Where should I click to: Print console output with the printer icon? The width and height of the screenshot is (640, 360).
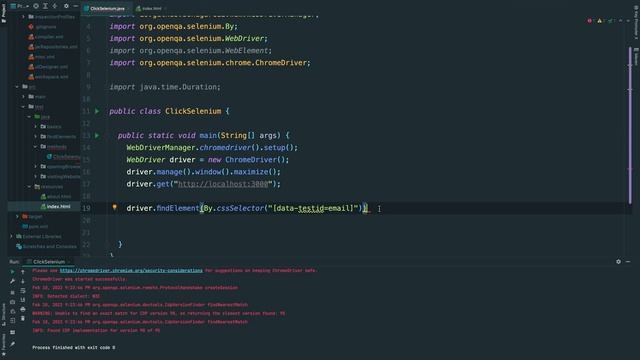pyautogui.click(x=23, y=309)
